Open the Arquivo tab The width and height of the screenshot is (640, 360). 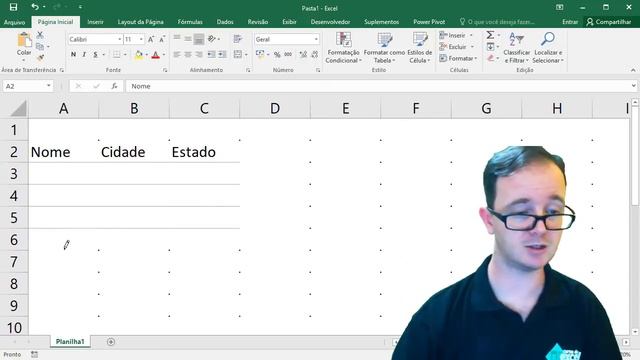point(15,22)
